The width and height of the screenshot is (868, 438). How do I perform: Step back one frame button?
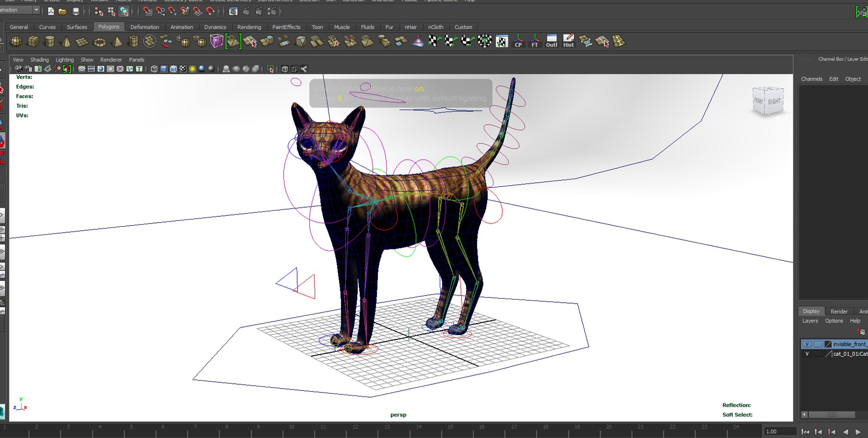tap(818, 432)
